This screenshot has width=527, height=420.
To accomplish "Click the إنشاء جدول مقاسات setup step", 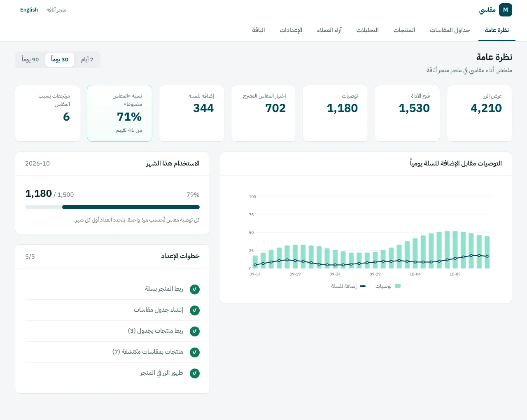I will [x=112, y=310].
